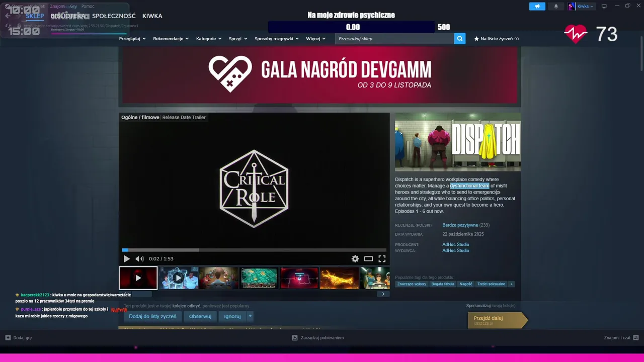Image resolution: width=644 pixels, height=362 pixels.
Task: Open the BIBLIOTEKA tab
Action: pos(68,16)
